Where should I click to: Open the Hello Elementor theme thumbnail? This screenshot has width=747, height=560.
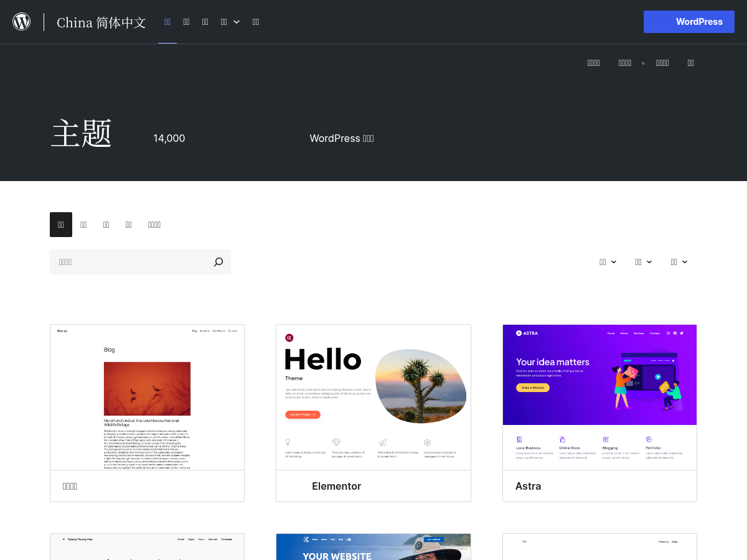(374, 397)
